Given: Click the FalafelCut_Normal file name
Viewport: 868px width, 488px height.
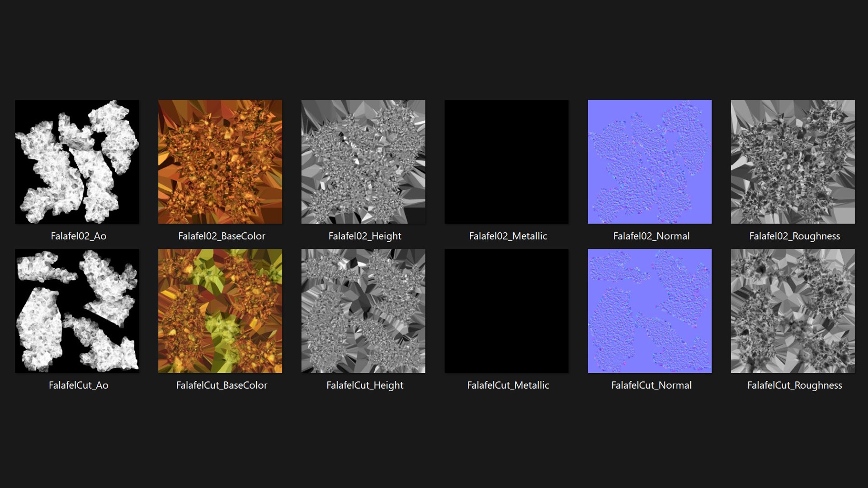Looking at the screenshot, I should 651,385.
